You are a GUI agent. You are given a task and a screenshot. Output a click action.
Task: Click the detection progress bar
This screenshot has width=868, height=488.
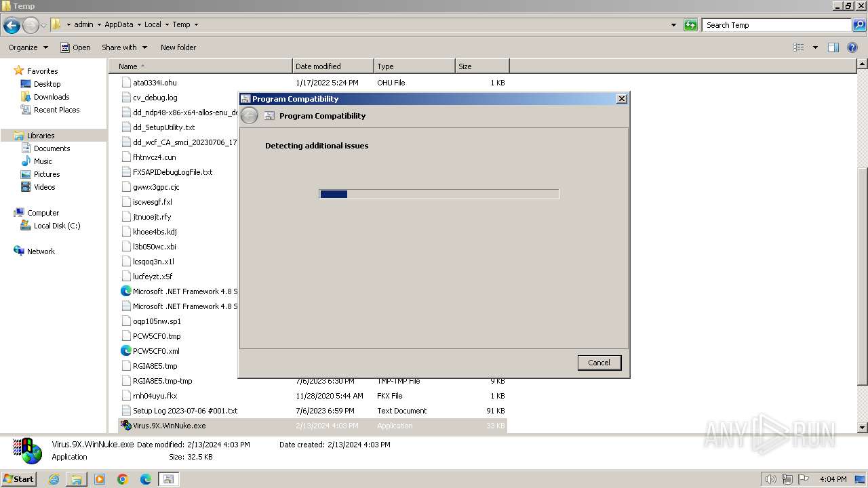coord(439,194)
